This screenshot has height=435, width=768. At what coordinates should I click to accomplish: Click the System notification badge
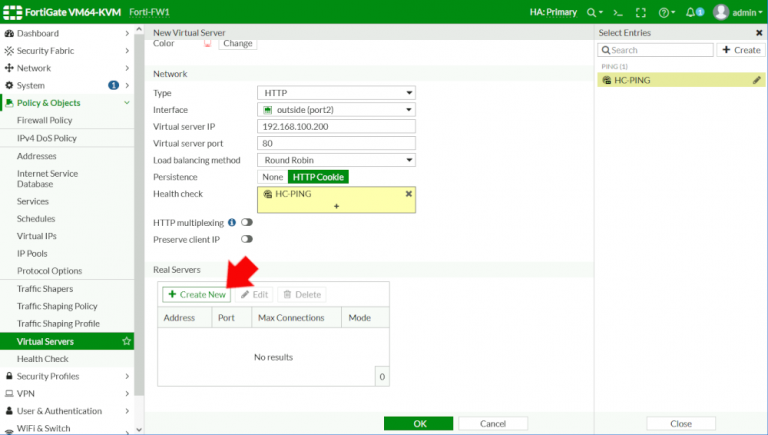point(113,85)
